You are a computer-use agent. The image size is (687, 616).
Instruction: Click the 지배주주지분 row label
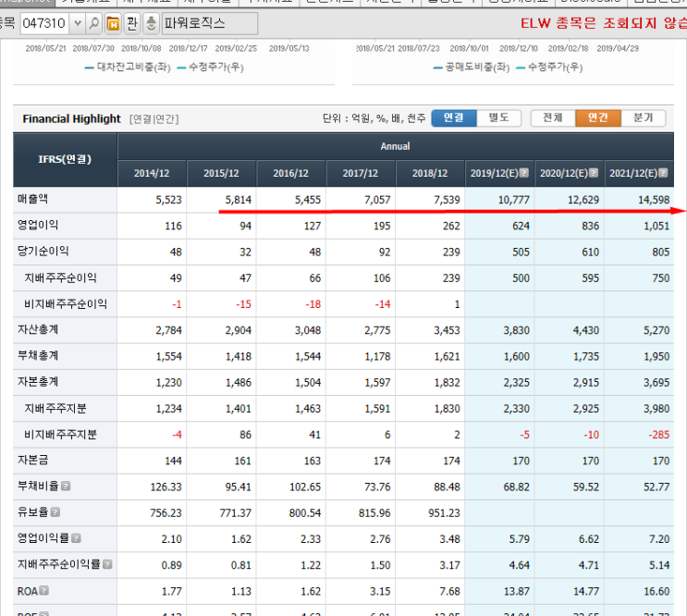pos(55,408)
